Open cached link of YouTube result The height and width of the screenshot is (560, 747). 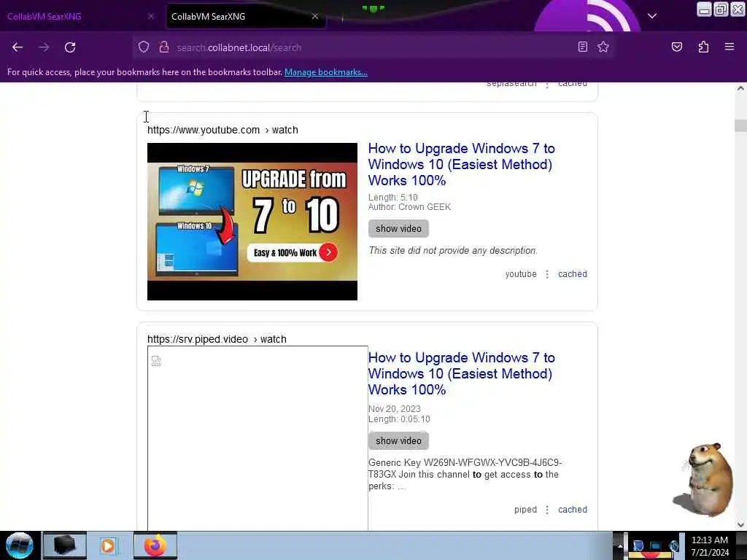(x=572, y=274)
